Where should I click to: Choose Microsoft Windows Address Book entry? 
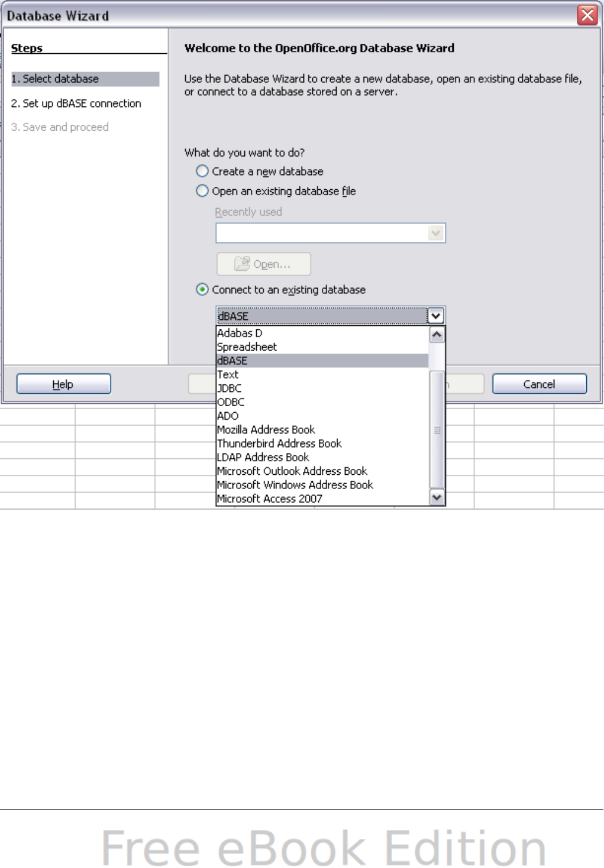(x=322, y=485)
